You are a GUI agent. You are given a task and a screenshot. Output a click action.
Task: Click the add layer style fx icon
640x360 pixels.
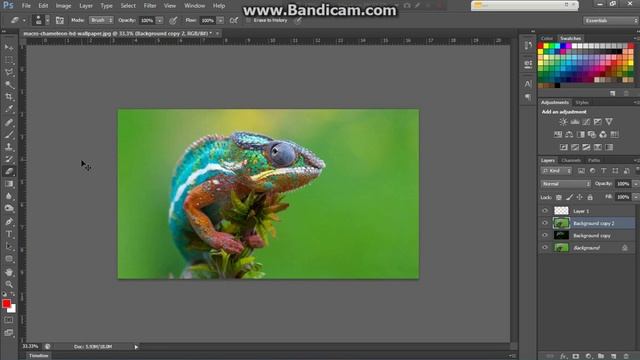[x=563, y=356]
